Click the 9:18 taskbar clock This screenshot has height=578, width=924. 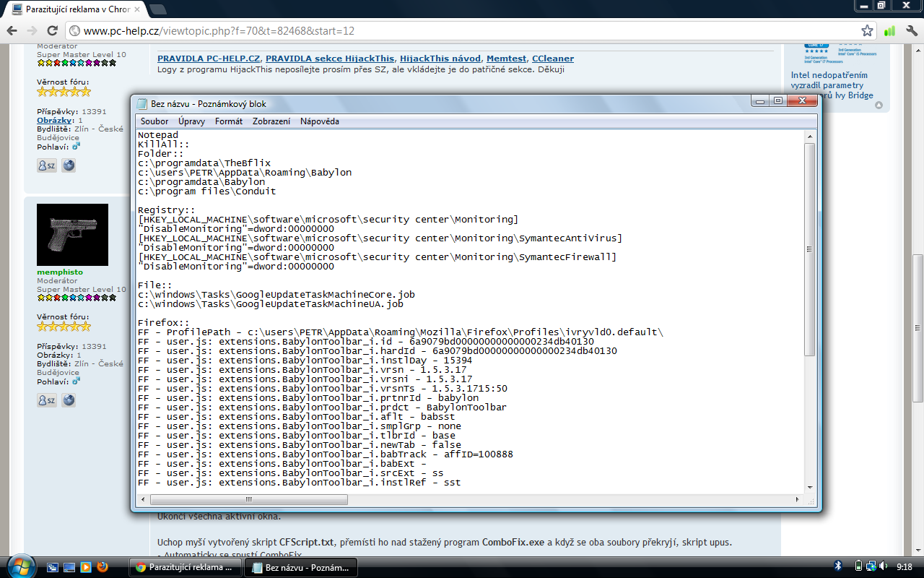point(906,568)
